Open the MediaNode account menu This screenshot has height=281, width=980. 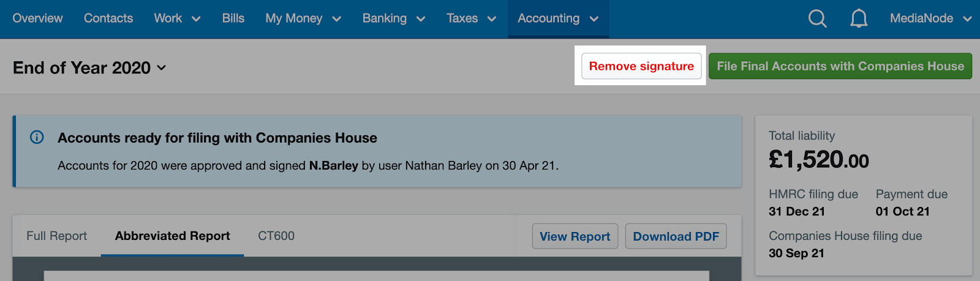[930, 18]
